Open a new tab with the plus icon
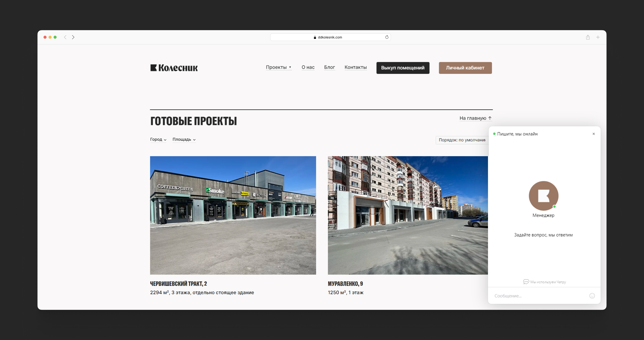Viewport: 644px width, 340px height. pyautogui.click(x=598, y=37)
